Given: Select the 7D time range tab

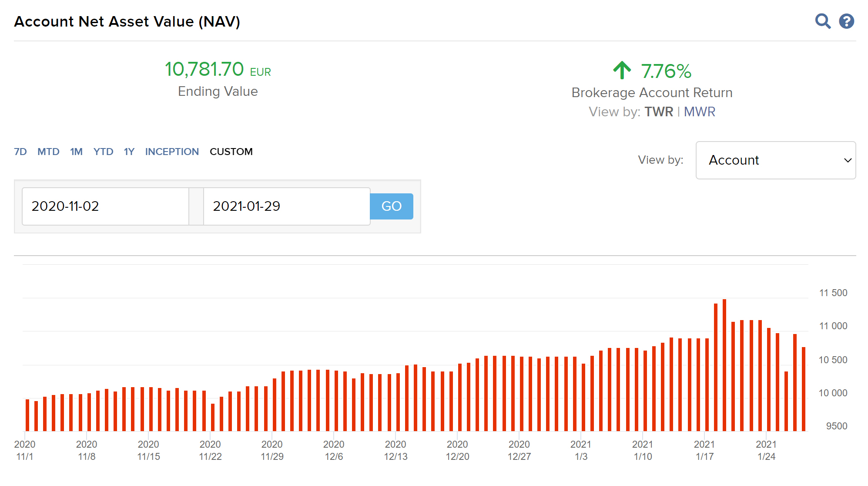Looking at the screenshot, I should point(20,152).
